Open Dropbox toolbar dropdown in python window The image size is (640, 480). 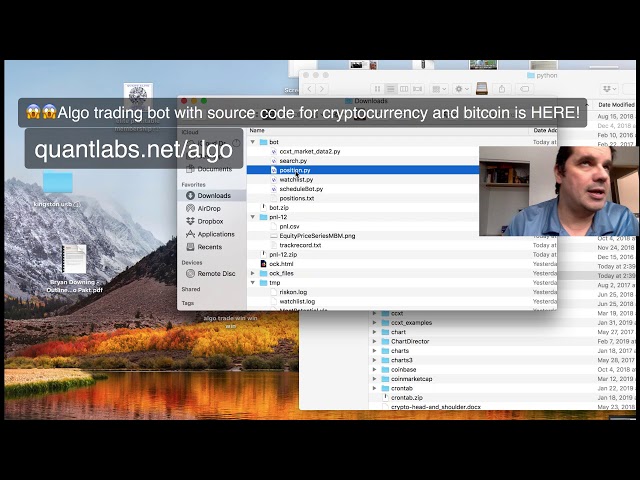[609, 89]
